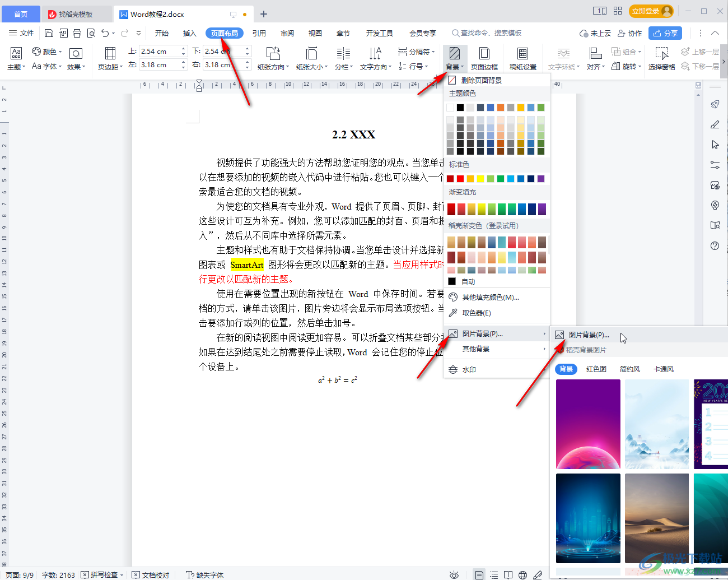The image size is (728, 580).
Task: Pick the purple standard color swatch
Action: click(x=541, y=179)
